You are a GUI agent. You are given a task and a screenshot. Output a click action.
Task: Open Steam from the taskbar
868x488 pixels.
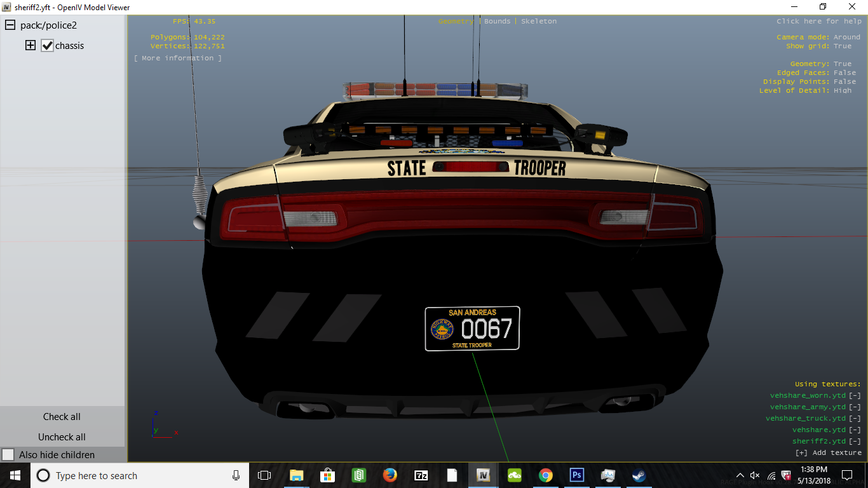pos(639,475)
